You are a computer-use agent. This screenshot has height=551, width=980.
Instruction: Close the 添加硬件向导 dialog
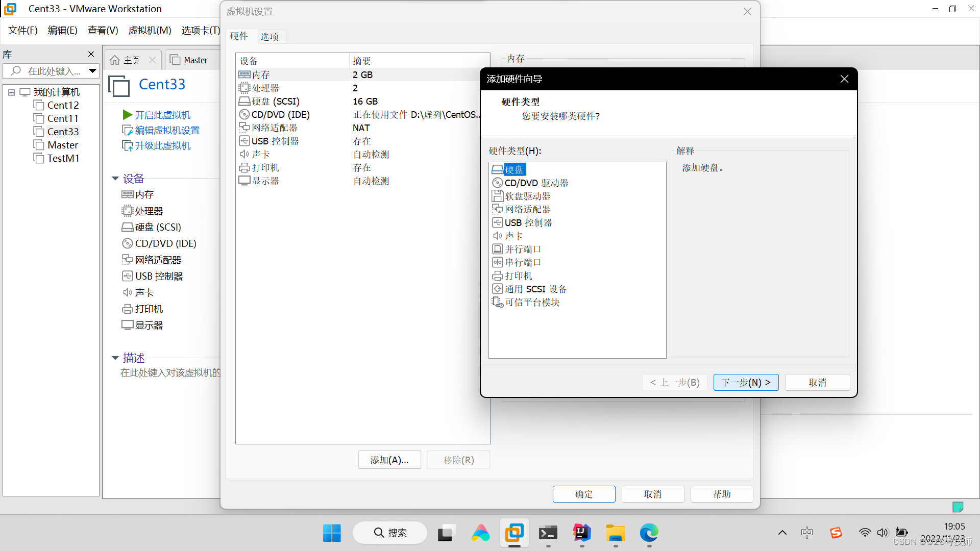(x=844, y=79)
